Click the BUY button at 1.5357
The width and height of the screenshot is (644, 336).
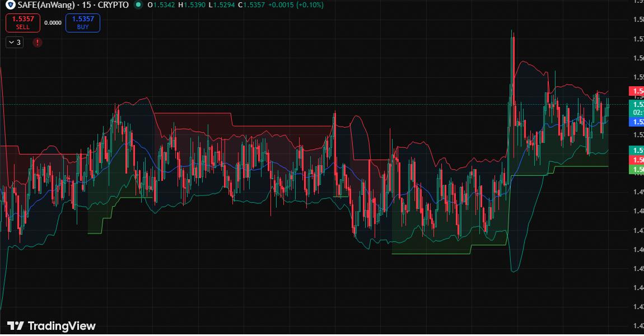pos(83,22)
